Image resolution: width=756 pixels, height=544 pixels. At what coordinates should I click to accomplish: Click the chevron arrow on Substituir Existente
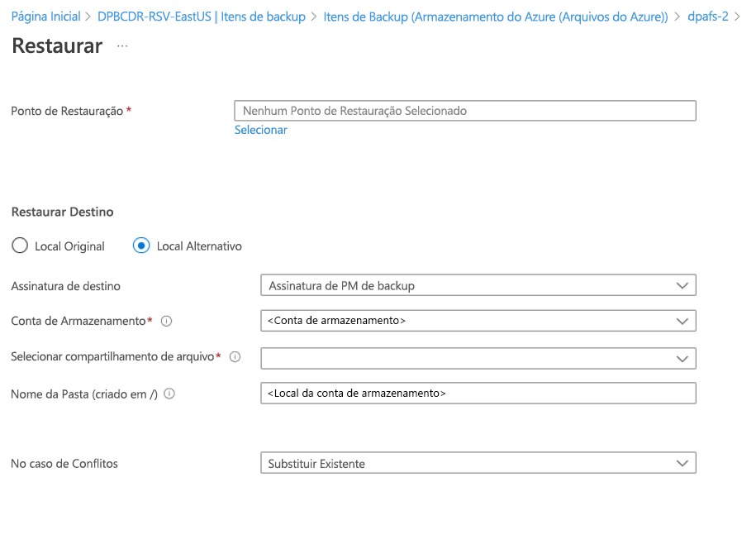pos(682,464)
